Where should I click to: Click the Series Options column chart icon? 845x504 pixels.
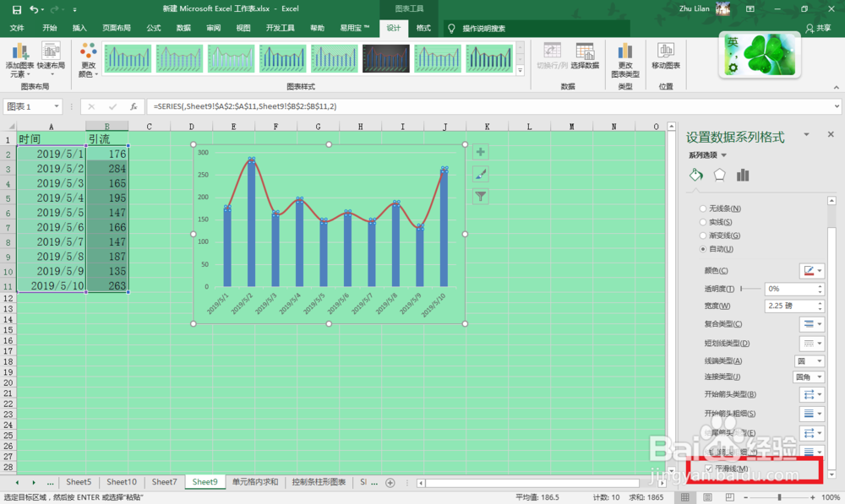pyautogui.click(x=741, y=174)
